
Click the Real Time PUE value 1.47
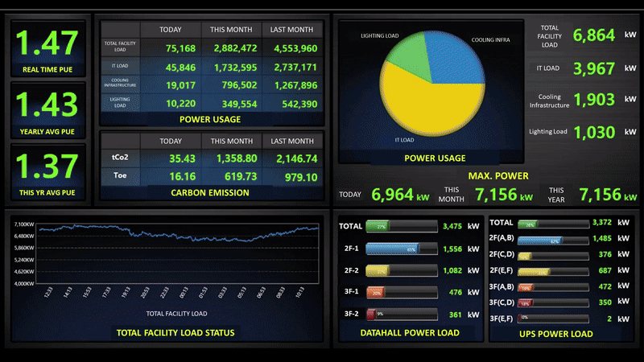(47, 43)
